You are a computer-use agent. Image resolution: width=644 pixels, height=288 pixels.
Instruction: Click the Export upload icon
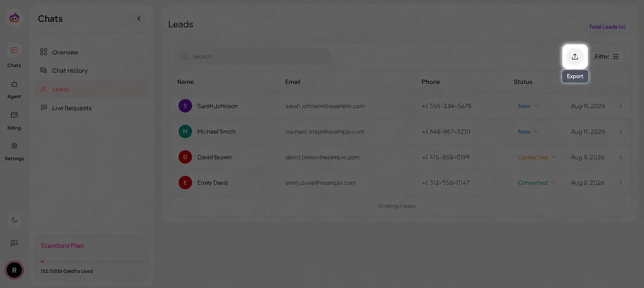pos(575,57)
